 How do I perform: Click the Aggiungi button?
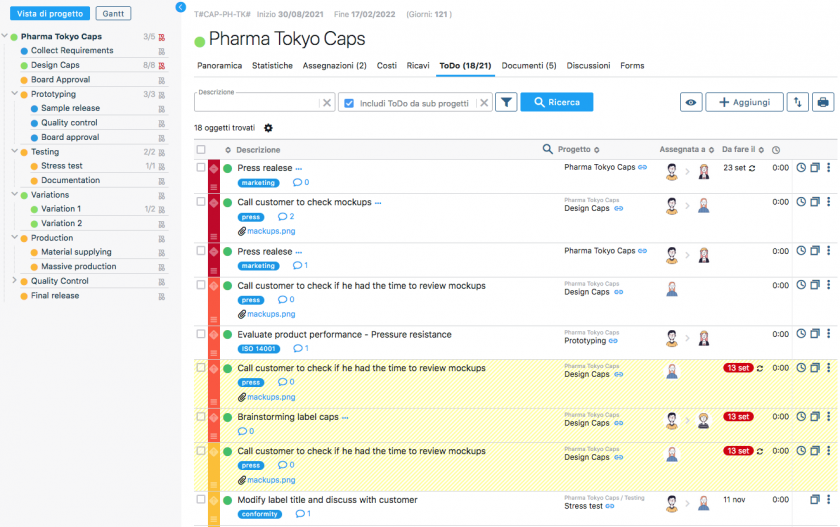pyautogui.click(x=744, y=102)
